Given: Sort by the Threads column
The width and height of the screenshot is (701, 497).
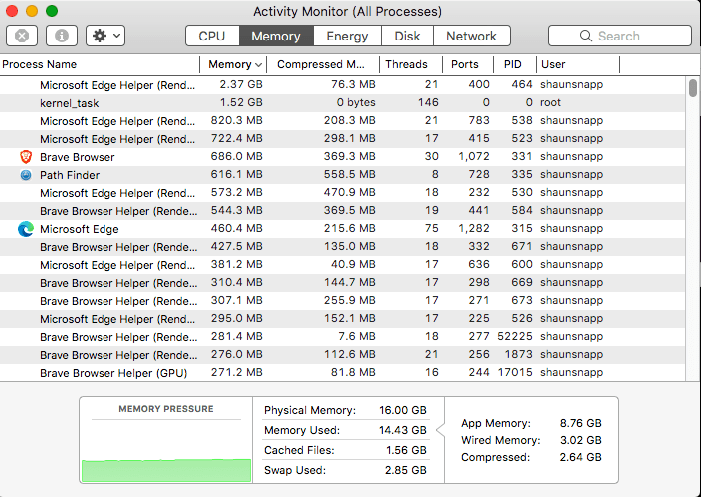Looking at the screenshot, I should (x=411, y=64).
